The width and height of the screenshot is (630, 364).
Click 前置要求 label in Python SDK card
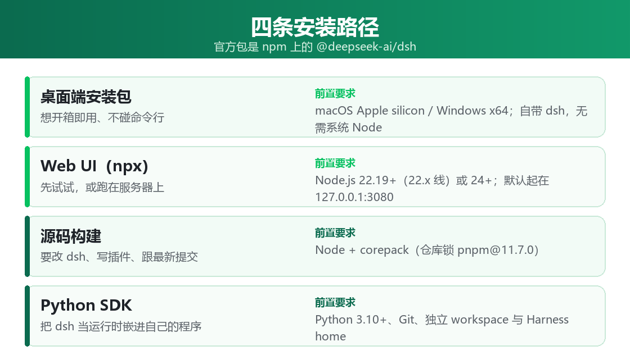[335, 303]
